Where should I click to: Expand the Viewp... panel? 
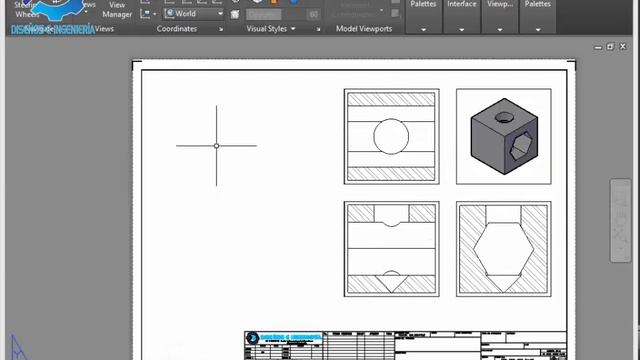click(500, 16)
